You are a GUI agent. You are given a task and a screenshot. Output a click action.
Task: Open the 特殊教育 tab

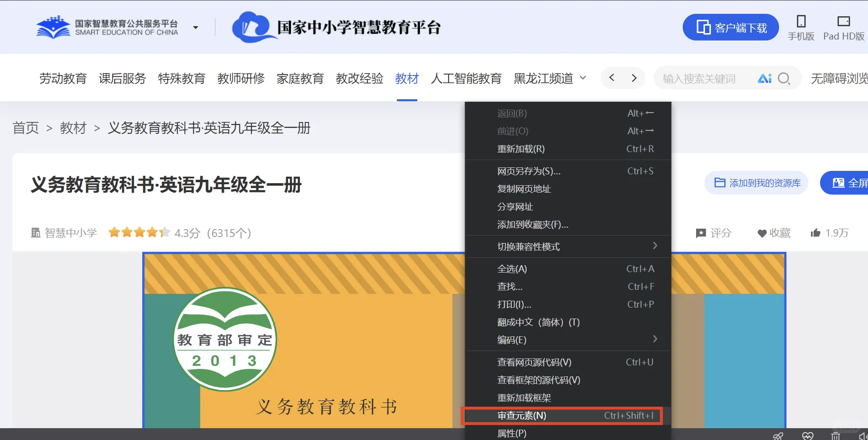tap(182, 79)
